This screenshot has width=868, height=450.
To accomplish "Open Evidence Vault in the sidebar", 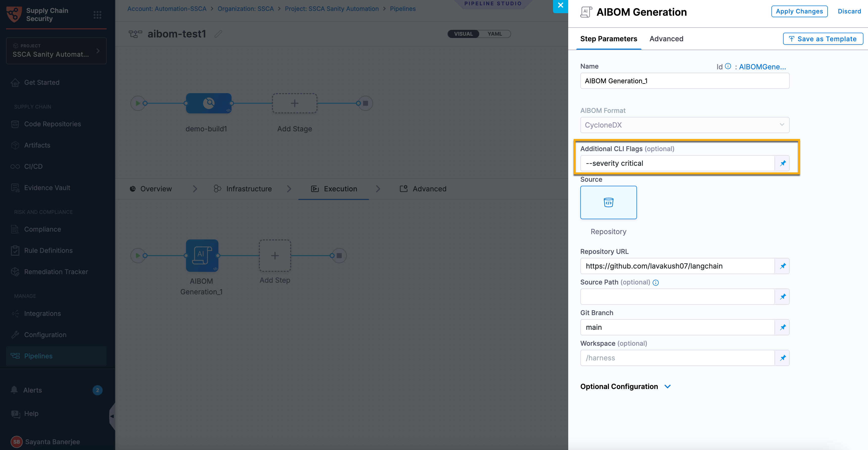I will click(x=47, y=188).
